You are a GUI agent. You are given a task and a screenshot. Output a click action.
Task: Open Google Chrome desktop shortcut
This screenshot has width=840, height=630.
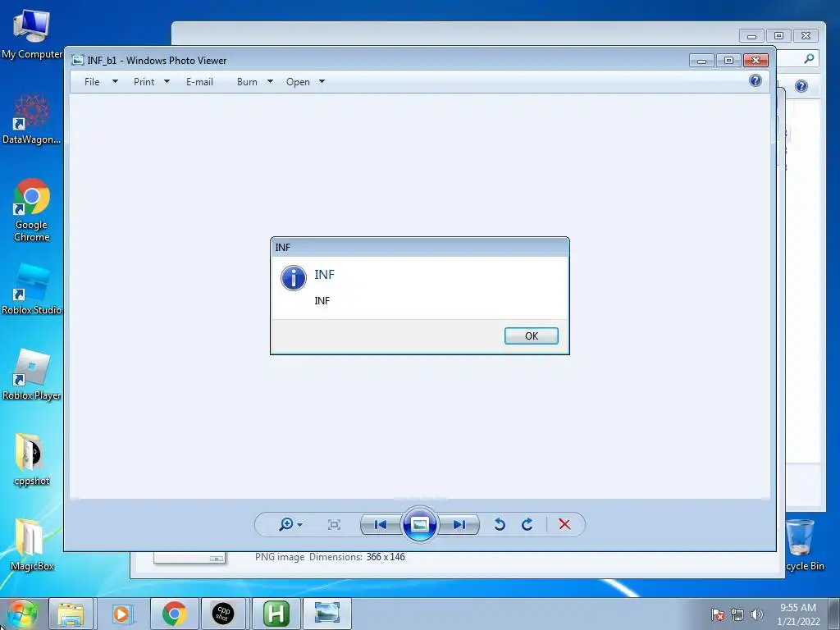32,210
